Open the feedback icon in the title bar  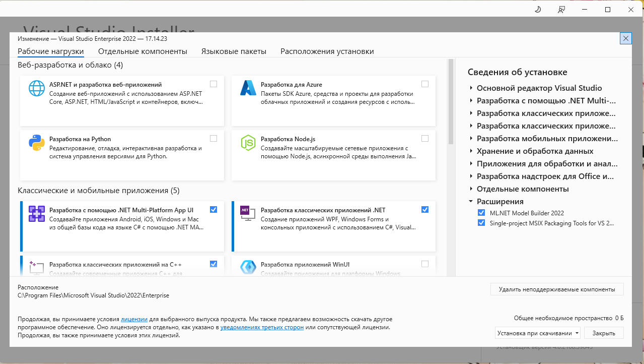click(561, 10)
